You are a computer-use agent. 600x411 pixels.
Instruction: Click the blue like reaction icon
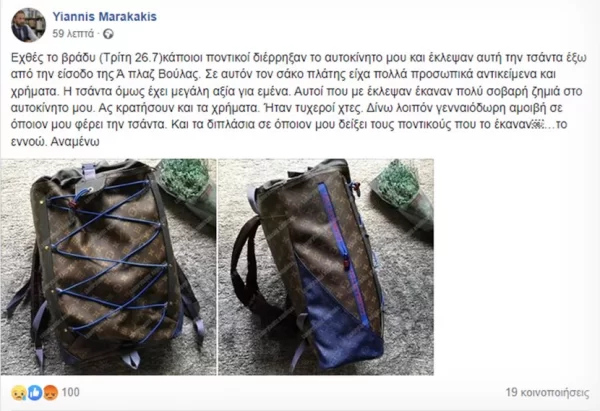[x=35, y=393]
